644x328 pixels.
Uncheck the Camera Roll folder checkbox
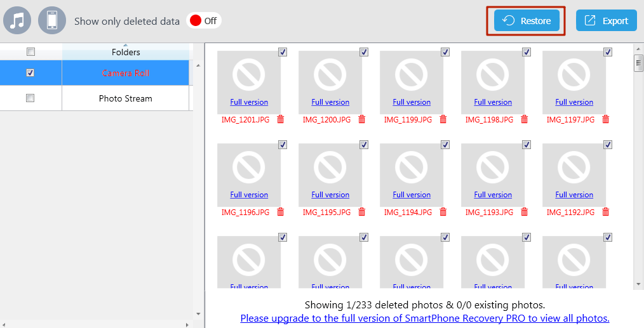30,73
